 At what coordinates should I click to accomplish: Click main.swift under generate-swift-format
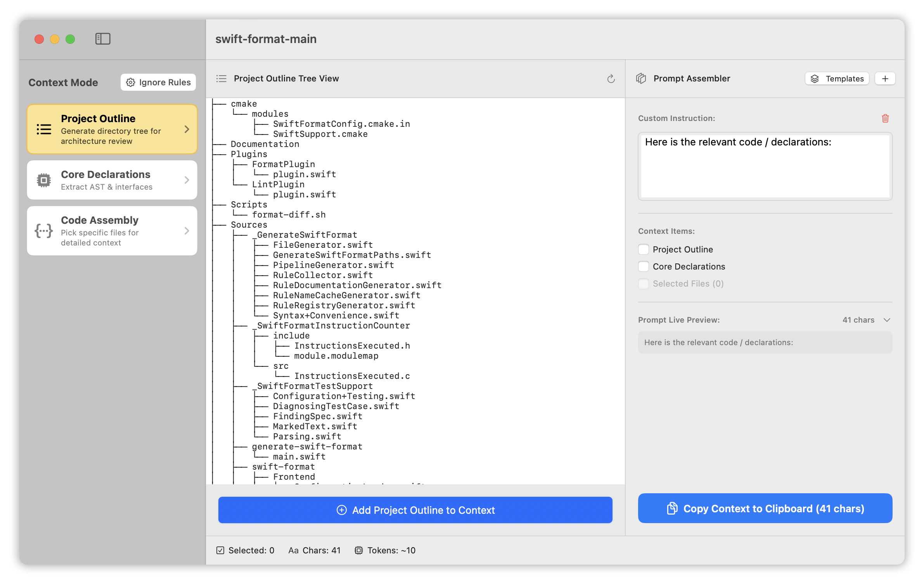coord(299,456)
